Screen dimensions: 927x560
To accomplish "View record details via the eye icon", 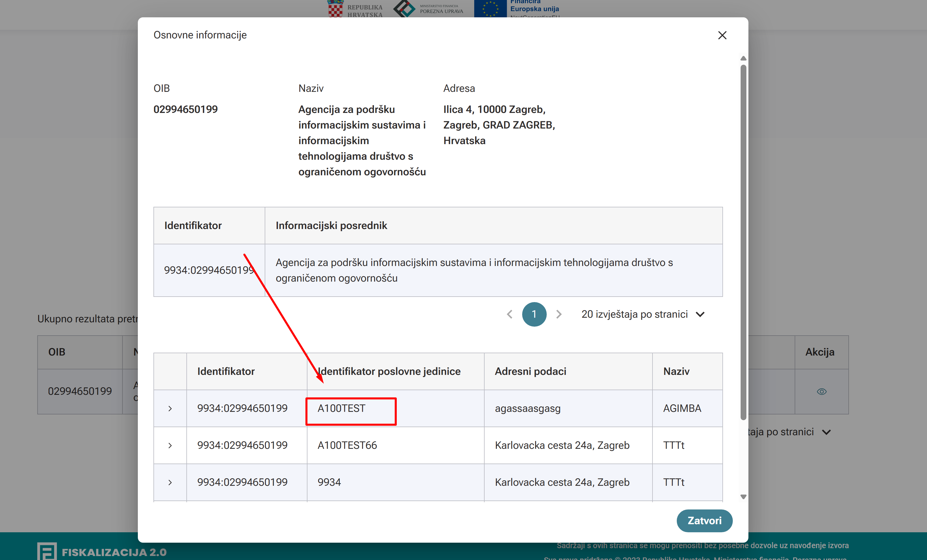I will (x=822, y=392).
